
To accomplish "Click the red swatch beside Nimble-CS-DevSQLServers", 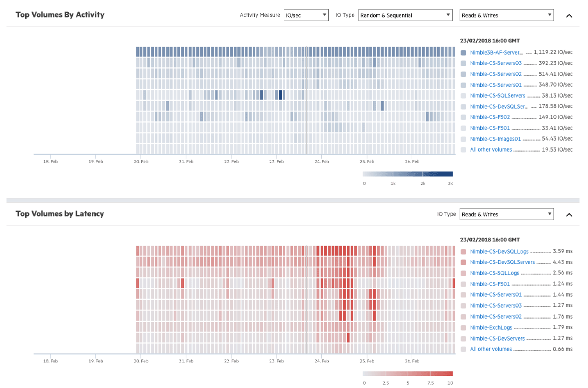I will pos(464,262).
